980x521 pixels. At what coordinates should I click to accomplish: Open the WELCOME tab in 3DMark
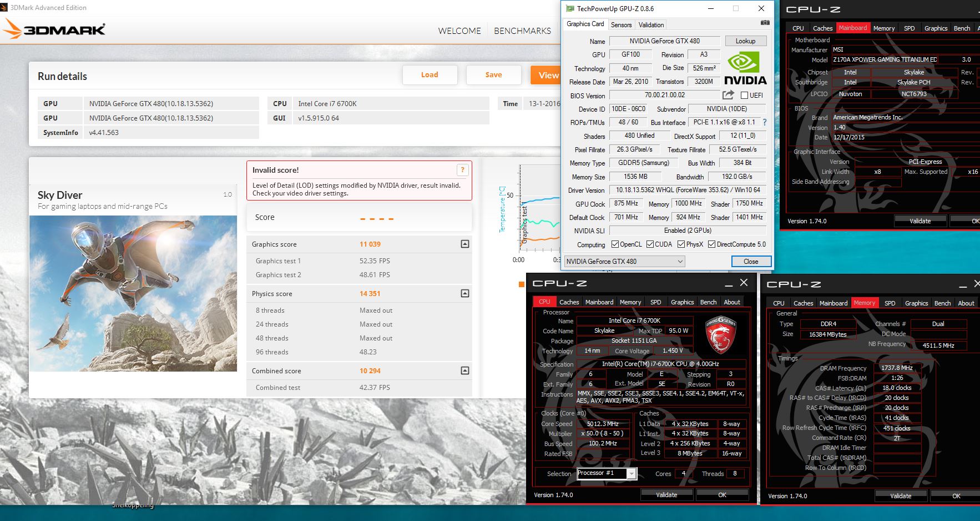(459, 31)
